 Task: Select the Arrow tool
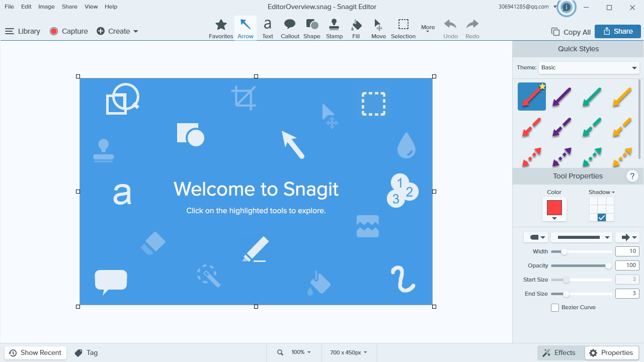pos(245,28)
